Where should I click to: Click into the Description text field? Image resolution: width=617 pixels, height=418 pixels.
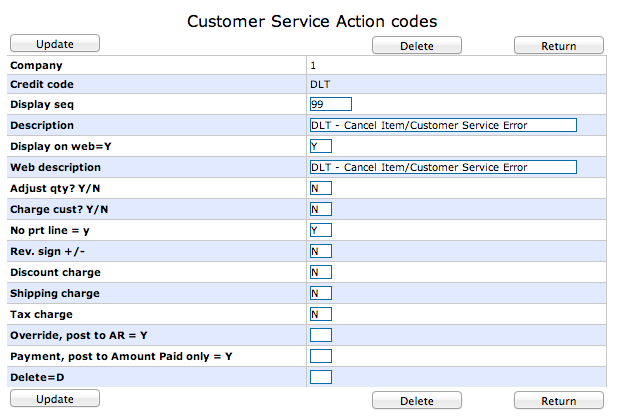click(x=443, y=125)
